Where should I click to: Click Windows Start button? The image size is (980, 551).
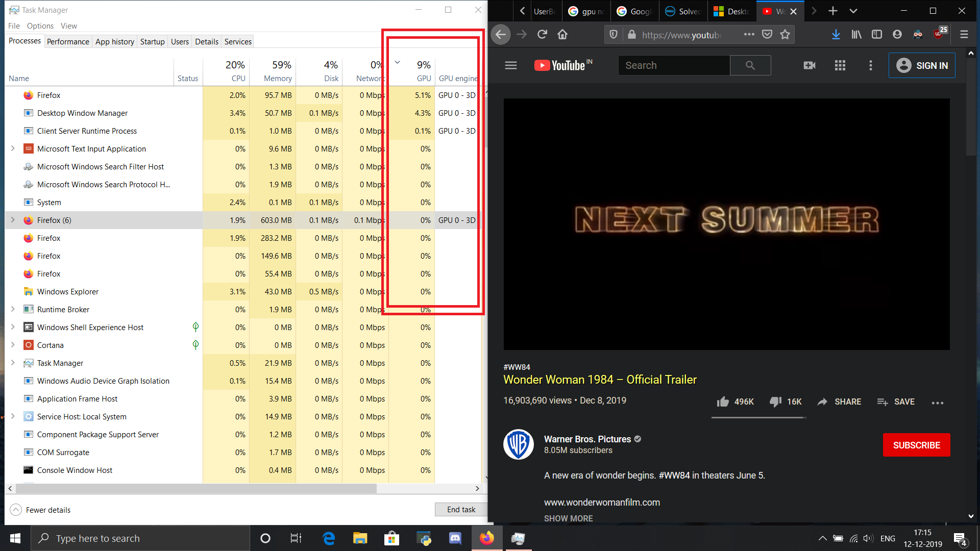[15, 538]
